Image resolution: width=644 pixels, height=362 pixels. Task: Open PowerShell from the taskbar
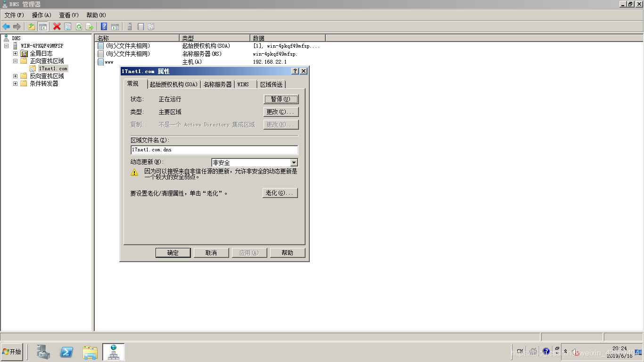pyautogui.click(x=66, y=352)
